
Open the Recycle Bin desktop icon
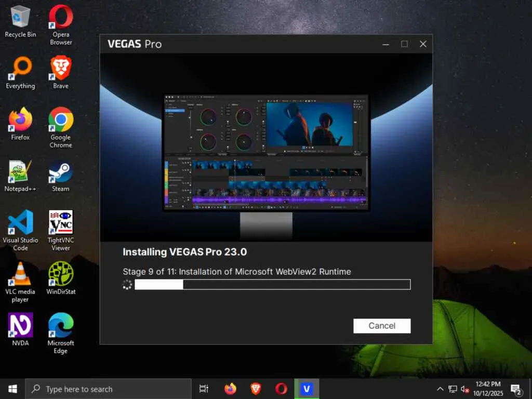coord(20,22)
